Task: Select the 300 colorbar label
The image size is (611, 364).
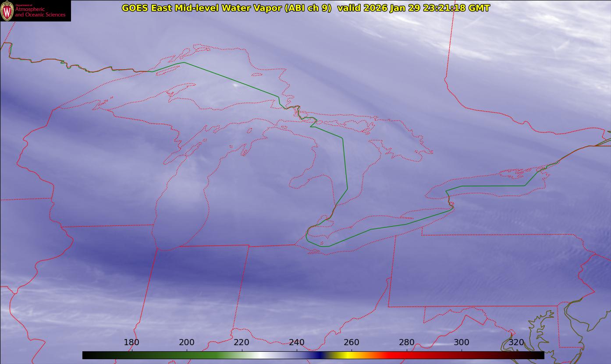Action: (462, 342)
